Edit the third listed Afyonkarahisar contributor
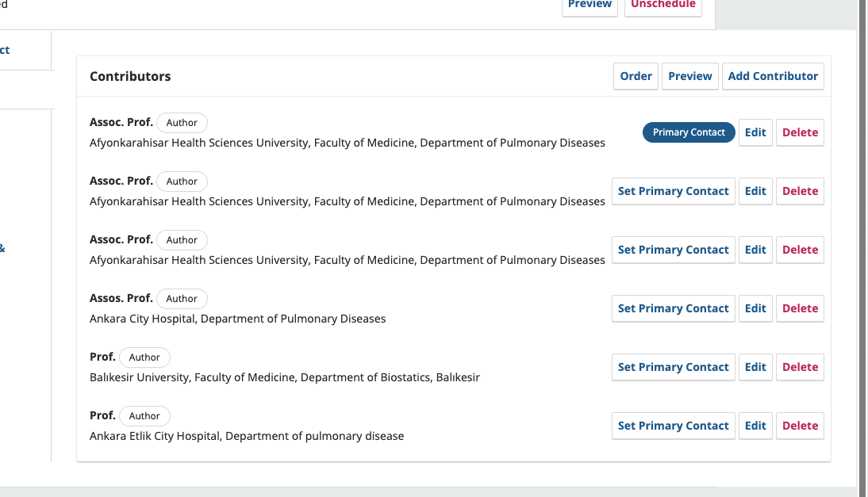The height and width of the screenshot is (497, 868). 755,250
